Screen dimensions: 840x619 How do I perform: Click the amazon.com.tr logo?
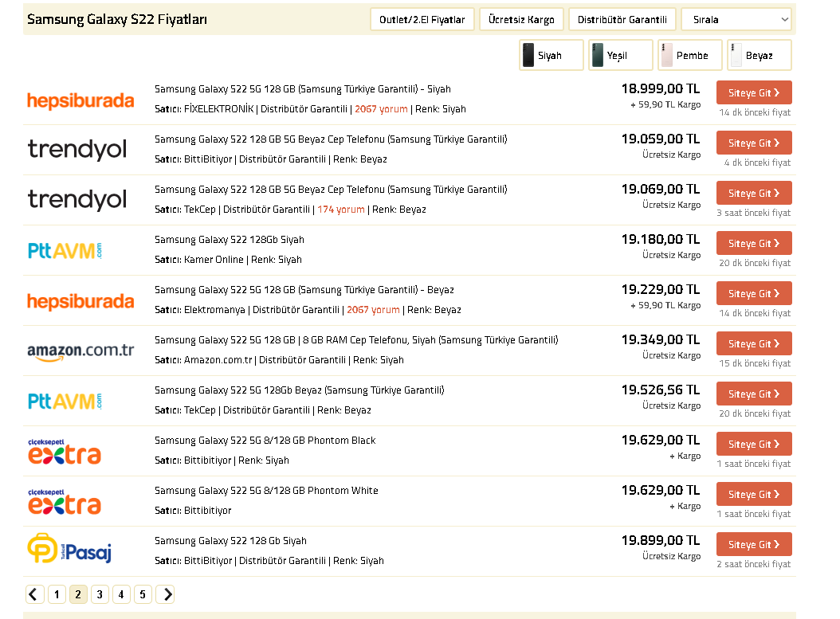coord(80,351)
